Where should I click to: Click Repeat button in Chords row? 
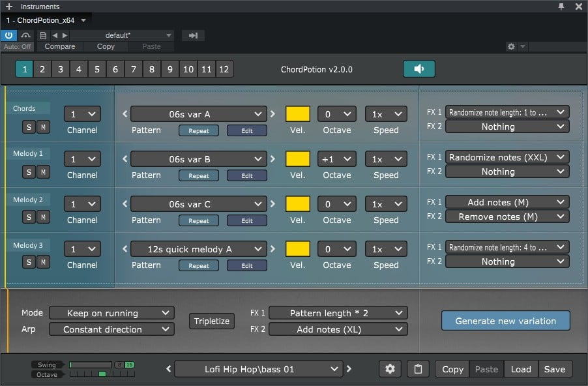pos(199,130)
